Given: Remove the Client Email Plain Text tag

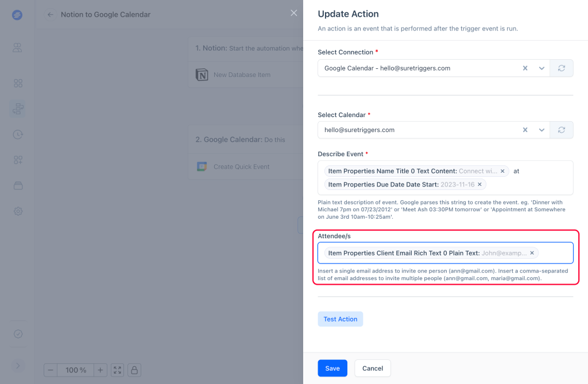Looking at the screenshot, I should [x=532, y=253].
